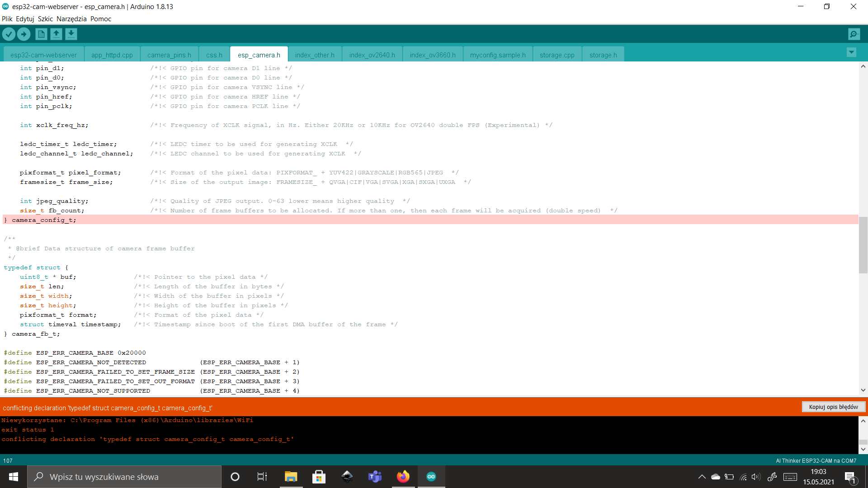The image size is (868, 488).
Task: Click the editor vertical scrollbar thumb
Action: pyautogui.click(x=863, y=245)
